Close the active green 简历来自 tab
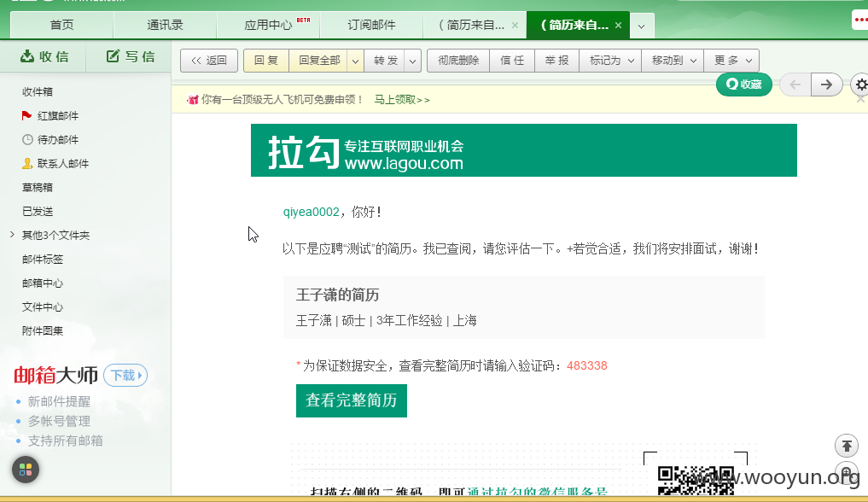Screen dimensions: 868x502 click(618, 26)
